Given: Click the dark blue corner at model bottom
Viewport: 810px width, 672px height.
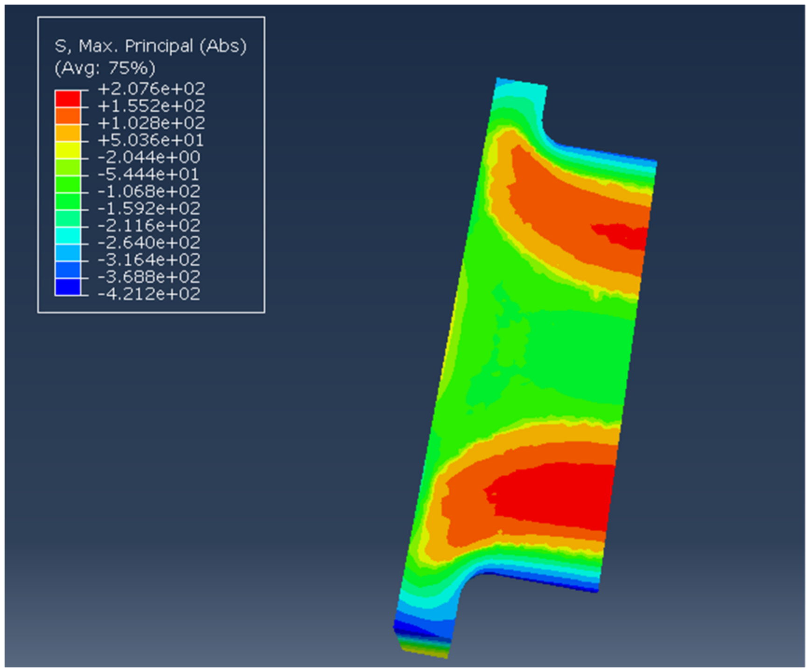Looking at the screenshot, I should (411, 628).
